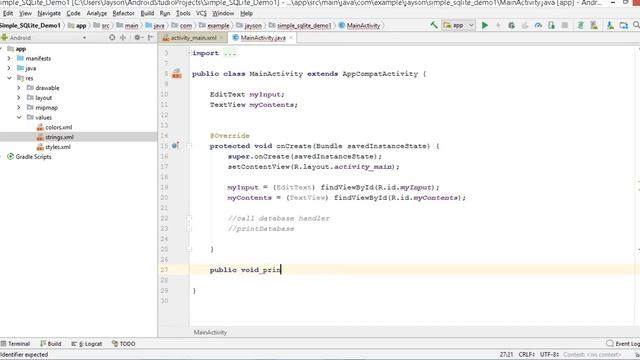Open the Window menu
The image size is (640, 360).
click(223, 13)
